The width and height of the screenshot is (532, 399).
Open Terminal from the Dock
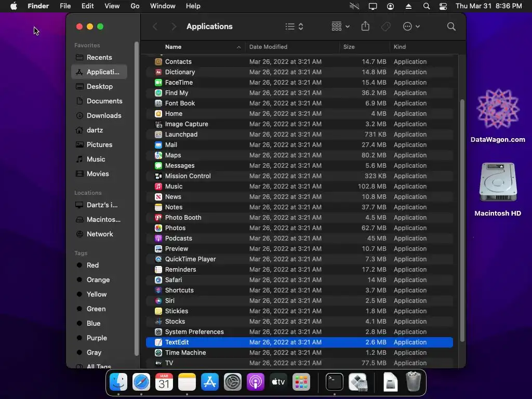pos(335,382)
